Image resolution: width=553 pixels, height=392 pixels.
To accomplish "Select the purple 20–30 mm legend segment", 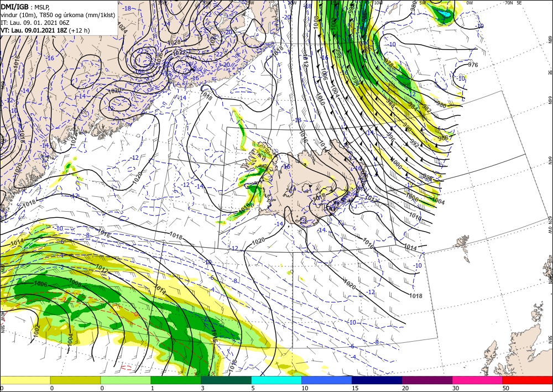I will pyautogui.click(x=427, y=380).
